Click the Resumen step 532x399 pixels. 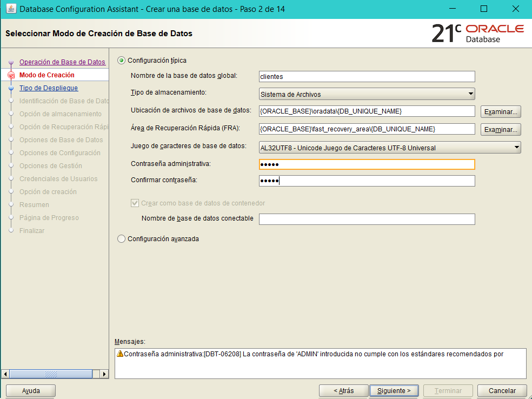[x=34, y=205]
